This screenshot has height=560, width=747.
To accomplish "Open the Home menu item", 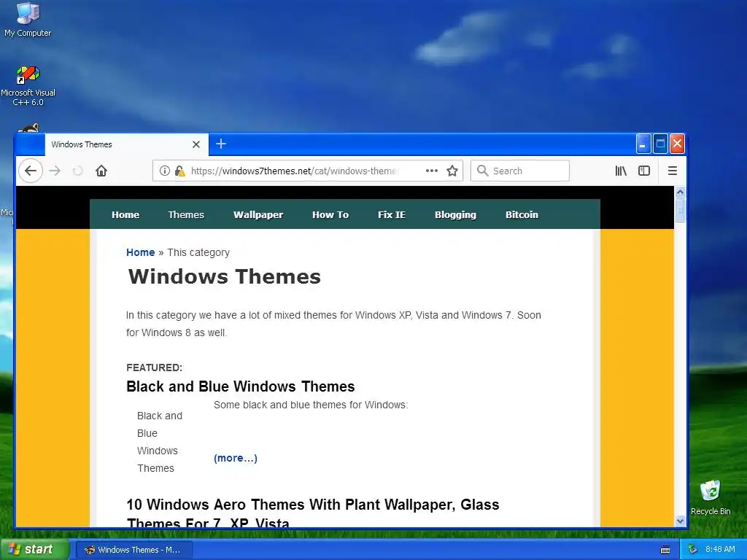I will coord(125,215).
